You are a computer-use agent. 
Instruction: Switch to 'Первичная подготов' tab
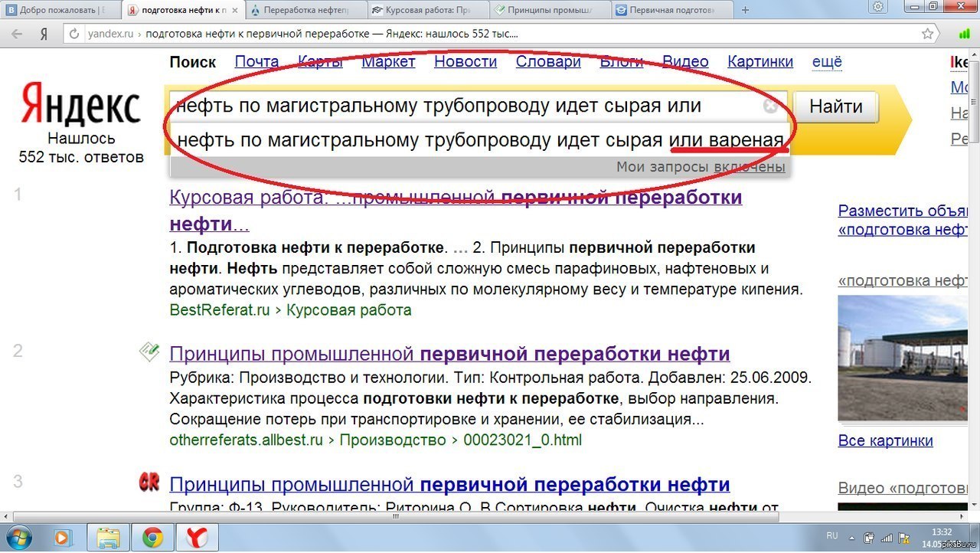coord(674,11)
